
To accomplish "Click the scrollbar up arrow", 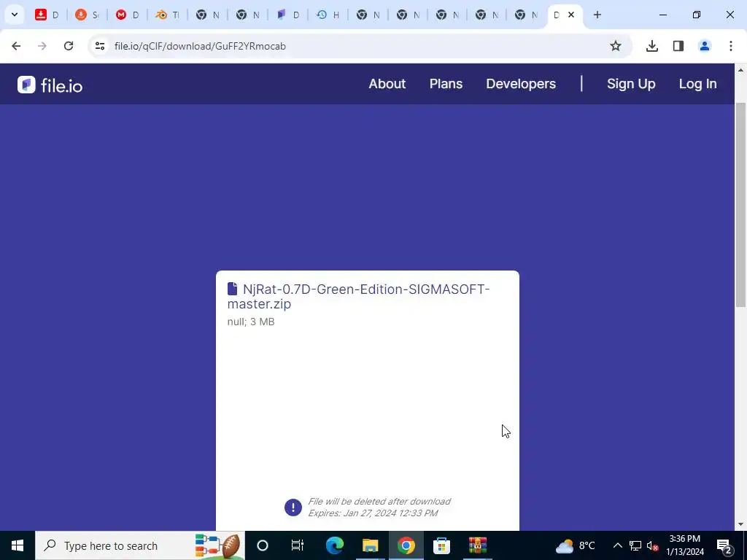I will tap(740, 70).
